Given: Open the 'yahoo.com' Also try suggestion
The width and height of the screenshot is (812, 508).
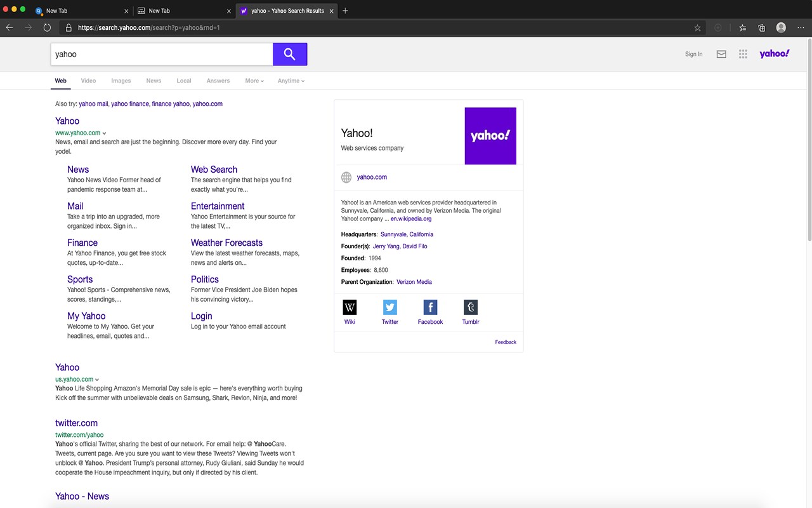Looking at the screenshot, I should point(207,104).
